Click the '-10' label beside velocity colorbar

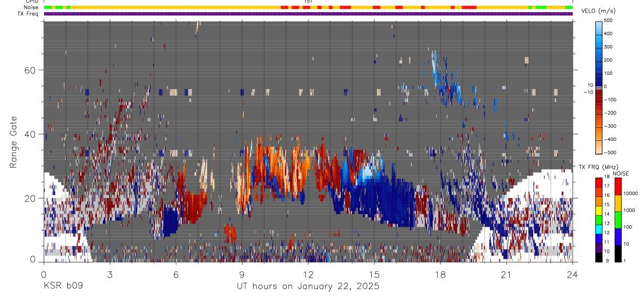tap(588, 92)
